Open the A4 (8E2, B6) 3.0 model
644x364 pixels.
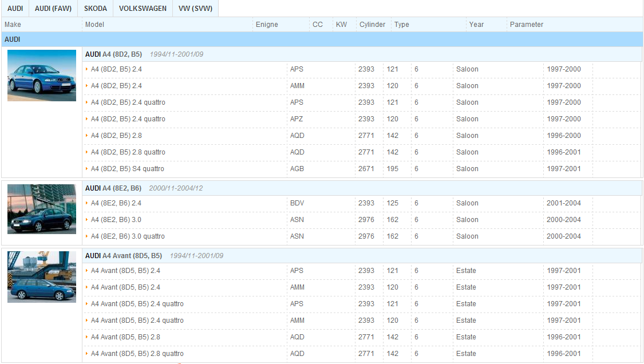[116, 220]
